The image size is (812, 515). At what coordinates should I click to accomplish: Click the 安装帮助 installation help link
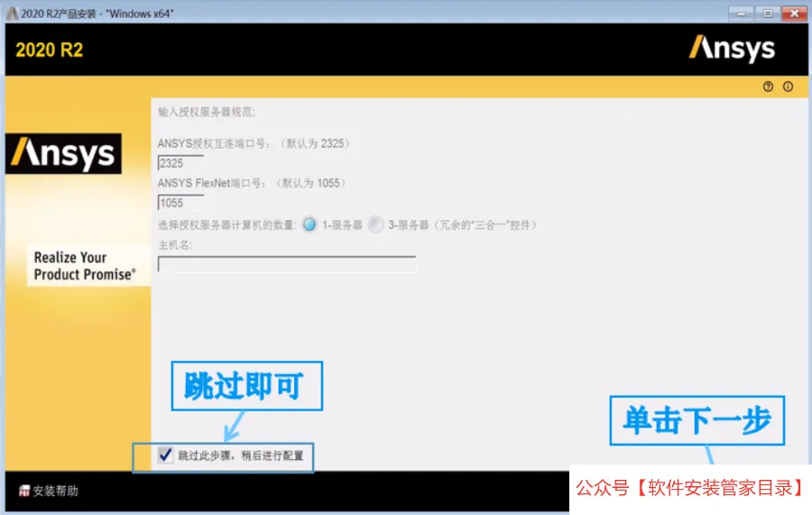[x=48, y=490]
